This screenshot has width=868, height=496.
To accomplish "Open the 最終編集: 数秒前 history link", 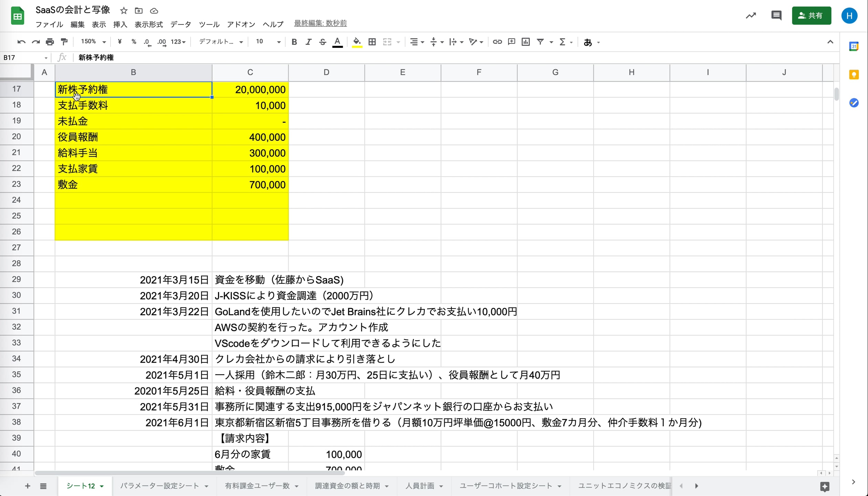I will click(x=320, y=23).
